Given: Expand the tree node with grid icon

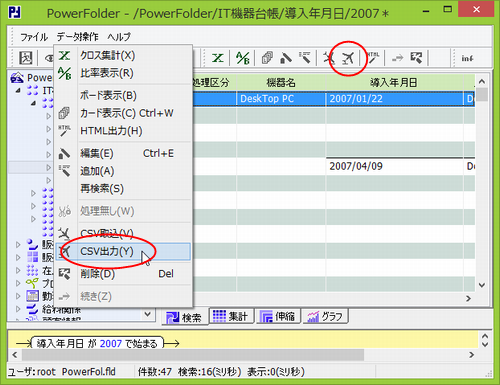Looking at the screenshot, I should point(18,257).
